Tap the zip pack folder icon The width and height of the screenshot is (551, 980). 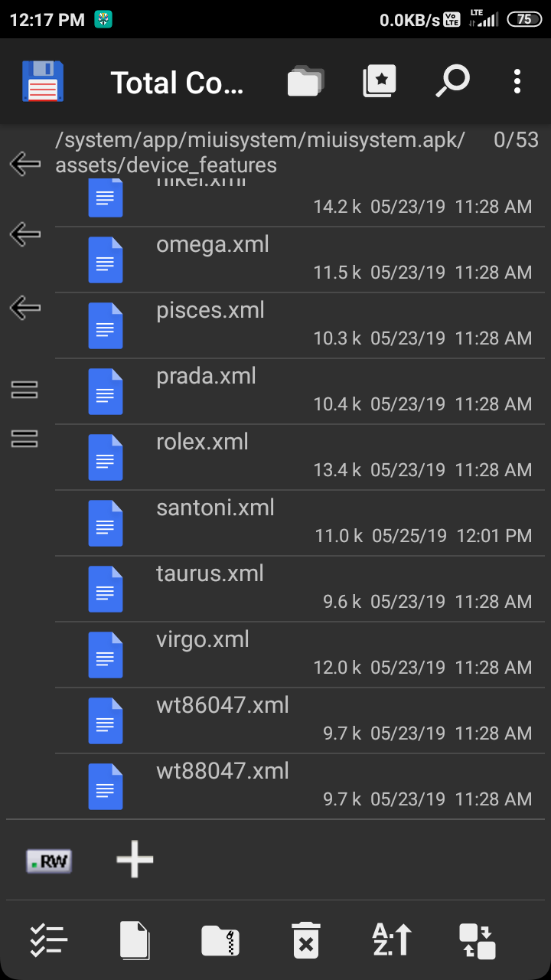click(220, 940)
